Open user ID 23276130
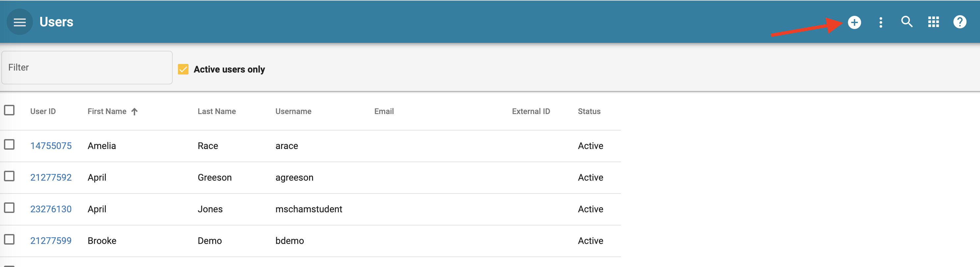The width and height of the screenshot is (980, 267). click(51, 209)
